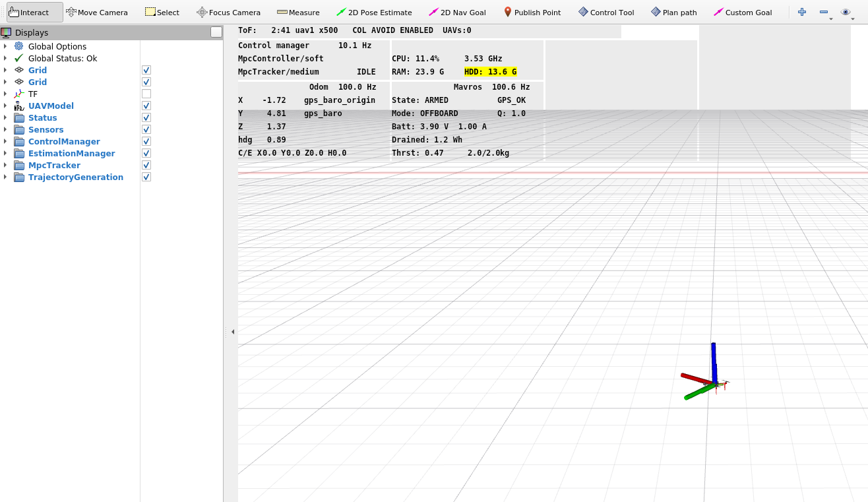868x502 pixels.
Task: Click the MpcTracker/medium status line
Action: tap(307, 72)
